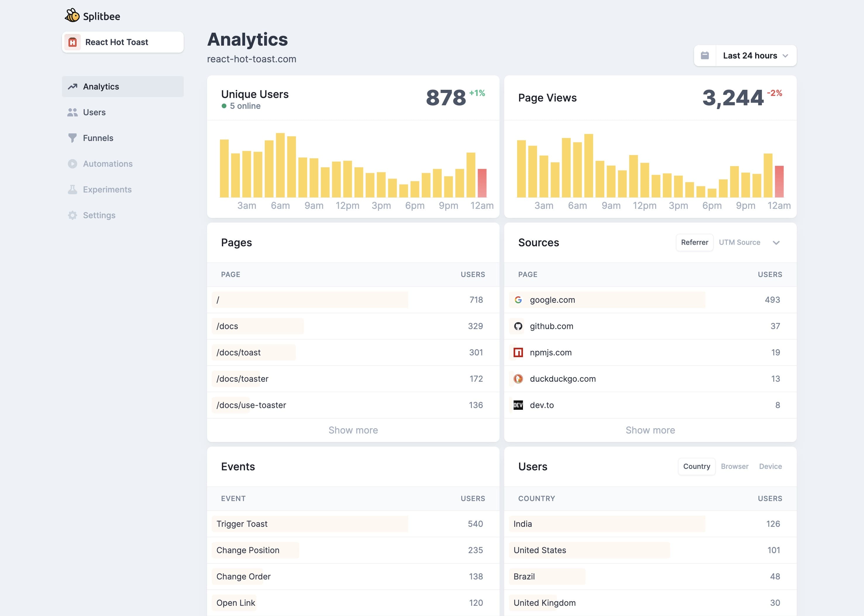Click the google.com source row

552,300
